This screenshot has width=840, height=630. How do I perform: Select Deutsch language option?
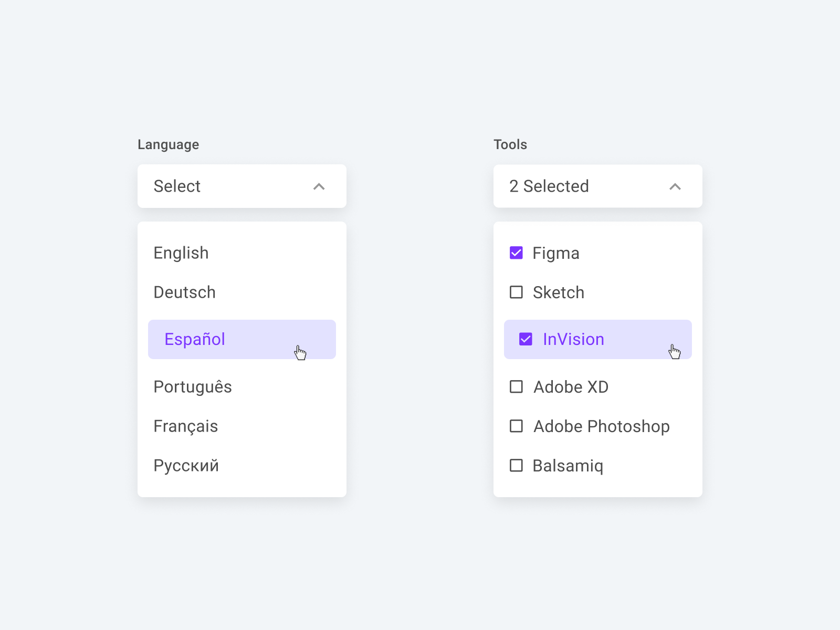coord(184,292)
